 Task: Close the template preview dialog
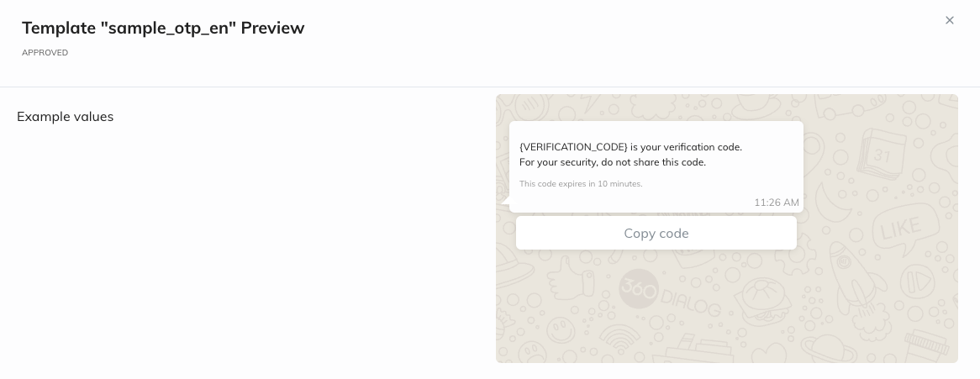tap(950, 20)
